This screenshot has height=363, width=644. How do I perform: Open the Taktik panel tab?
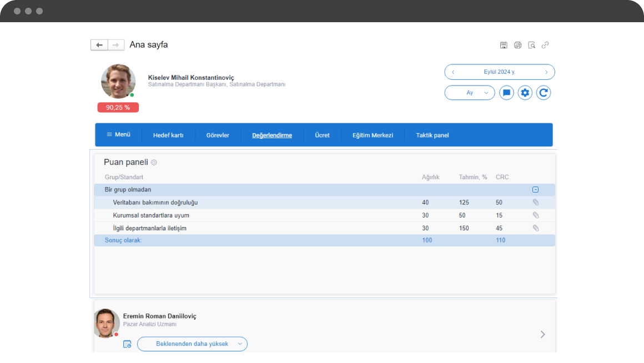tap(432, 135)
